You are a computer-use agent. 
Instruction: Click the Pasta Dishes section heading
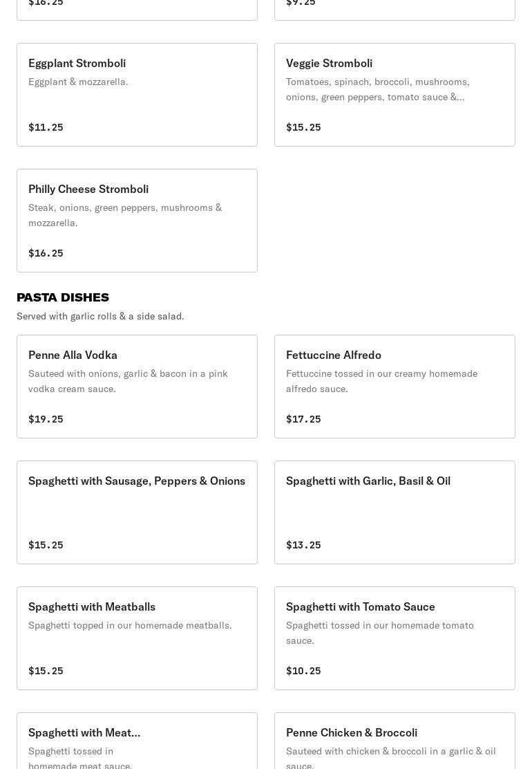click(x=63, y=297)
